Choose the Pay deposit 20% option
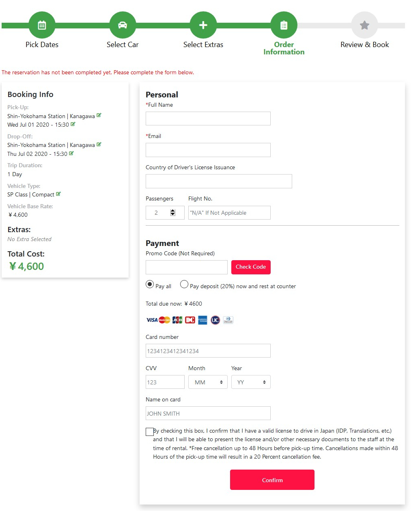The image size is (420, 511). pos(184,285)
